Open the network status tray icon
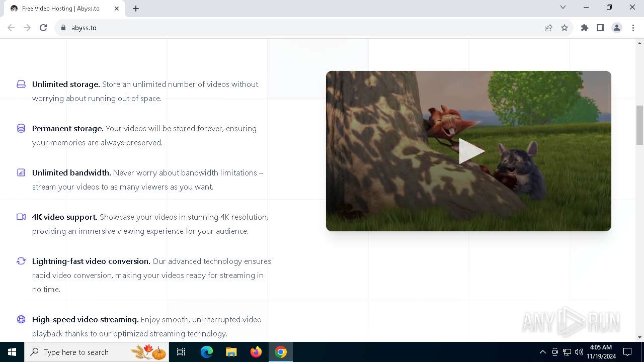 pyautogui.click(x=567, y=352)
